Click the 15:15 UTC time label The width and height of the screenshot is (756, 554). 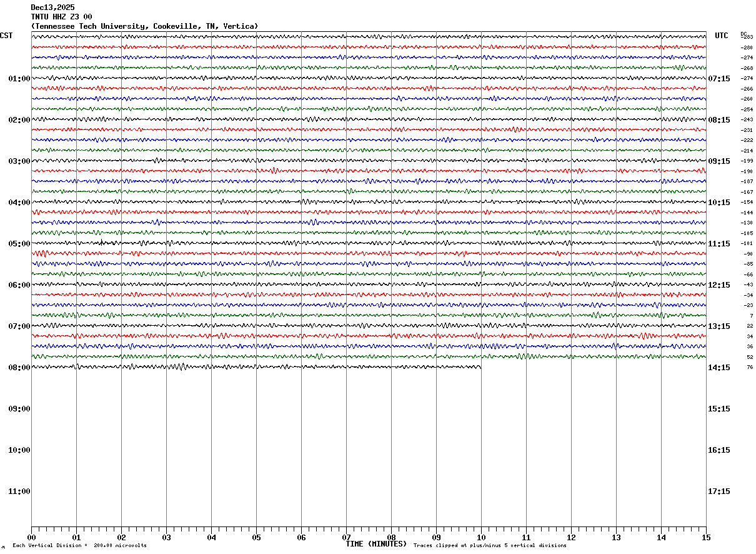(x=719, y=409)
